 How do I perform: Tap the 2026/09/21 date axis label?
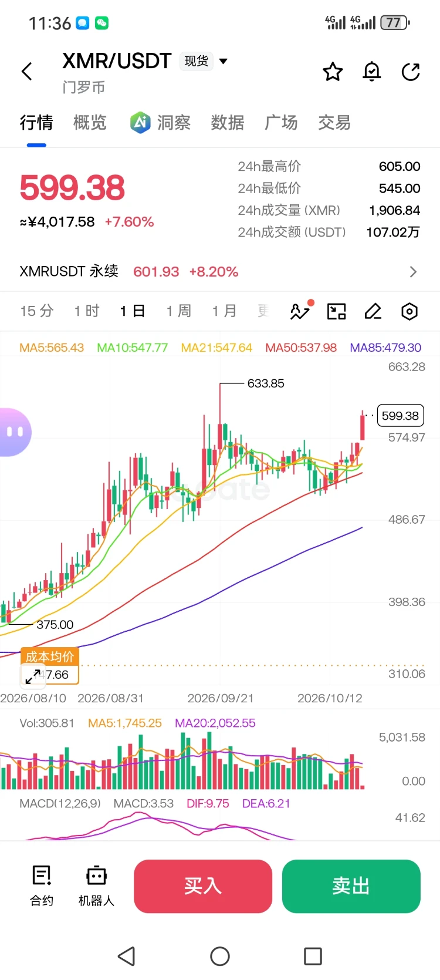tap(221, 698)
